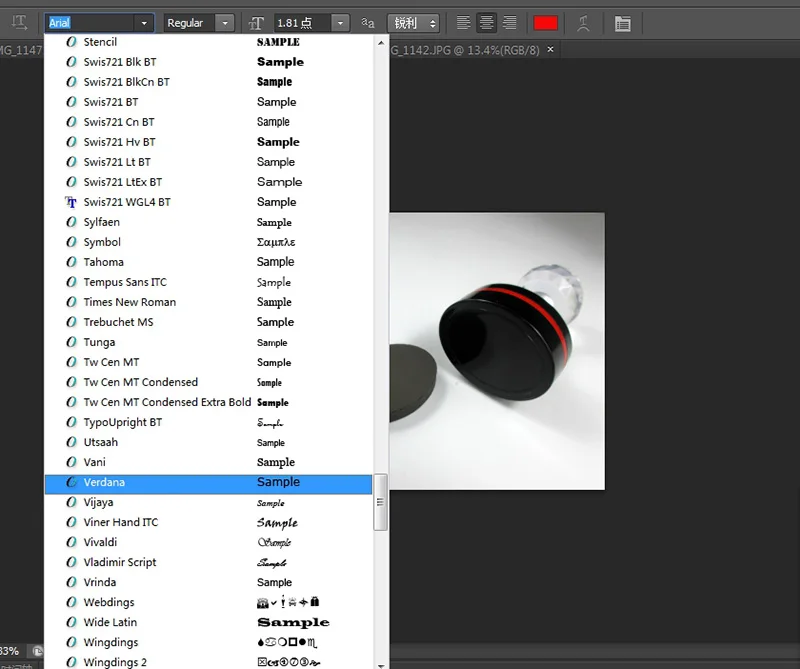800x669 pixels.
Task: Pick Swis721 Hv BT font
Action: 208,142
